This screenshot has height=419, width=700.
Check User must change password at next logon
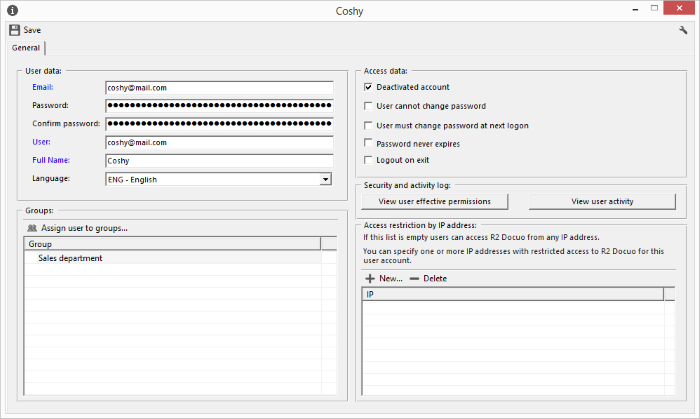coord(368,125)
